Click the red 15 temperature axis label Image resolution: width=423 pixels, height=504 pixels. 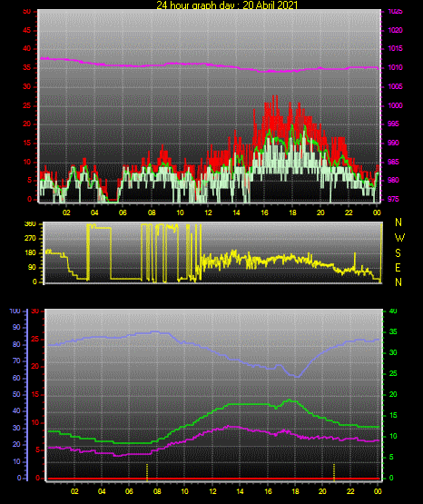[35, 394]
